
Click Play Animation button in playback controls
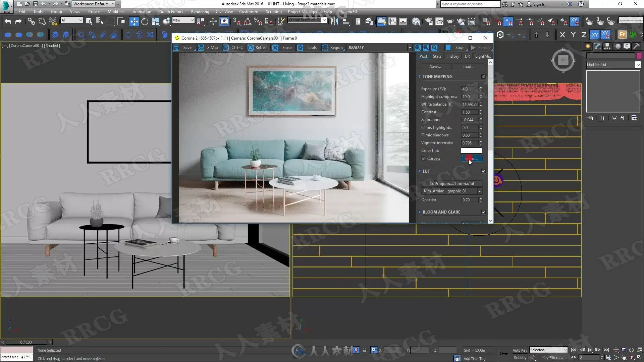(x=590, y=350)
